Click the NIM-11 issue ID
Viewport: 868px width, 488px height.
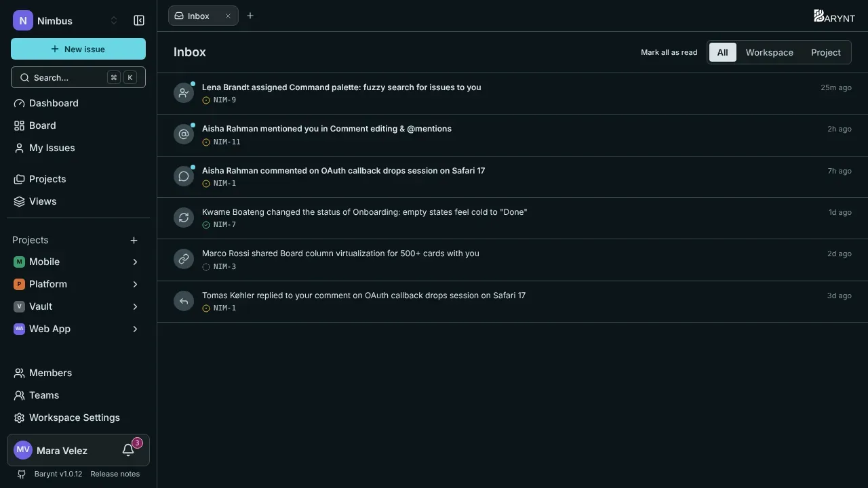(x=226, y=142)
